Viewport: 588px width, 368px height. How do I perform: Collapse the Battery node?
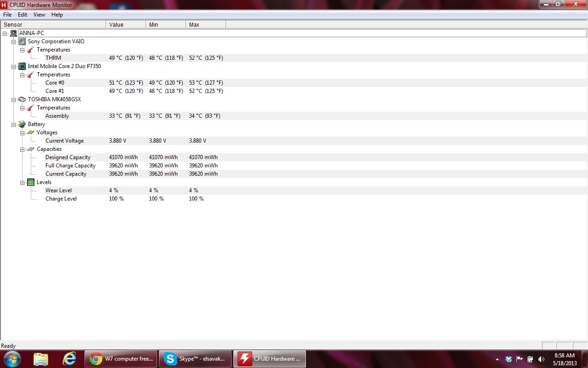[13, 124]
